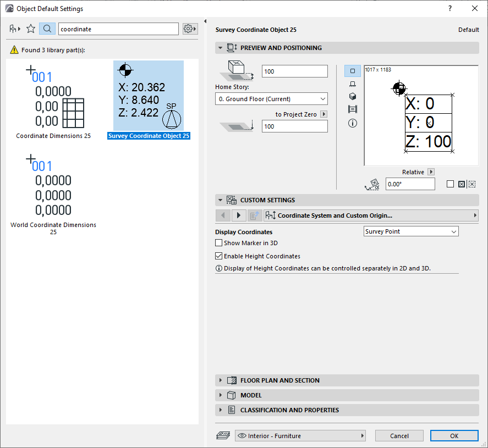Open the folder view library browser icon
This screenshot has height=448, width=488.
[15, 29]
